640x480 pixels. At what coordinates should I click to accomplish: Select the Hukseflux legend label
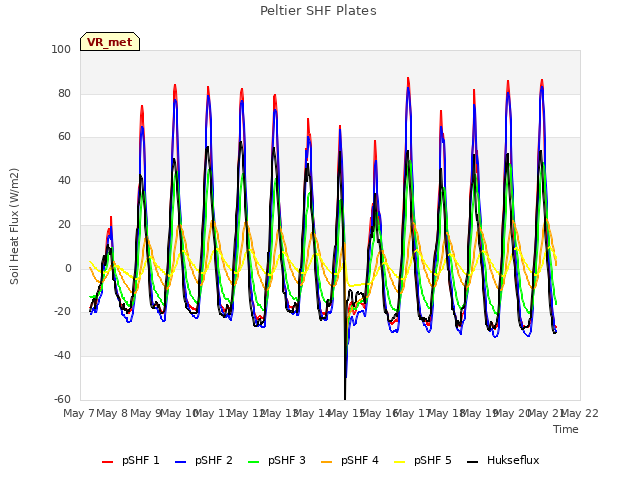(513, 460)
